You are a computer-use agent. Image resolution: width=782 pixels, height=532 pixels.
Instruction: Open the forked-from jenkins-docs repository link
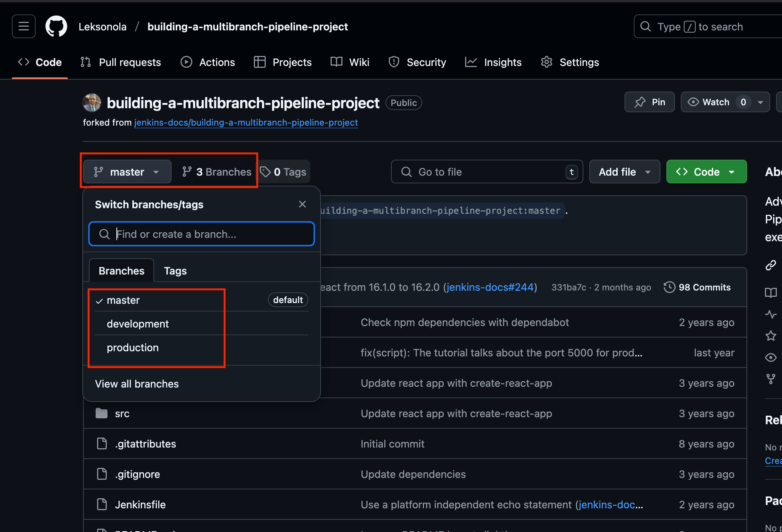click(x=246, y=123)
